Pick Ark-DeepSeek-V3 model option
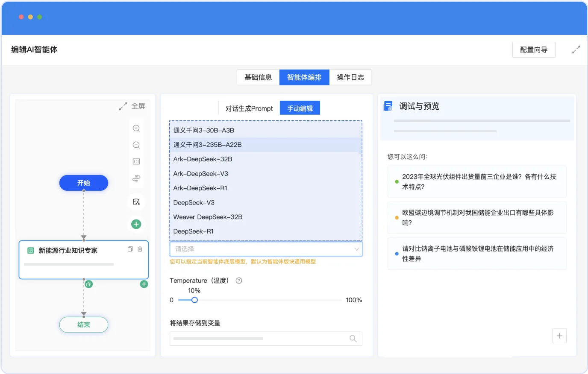 (x=266, y=174)
